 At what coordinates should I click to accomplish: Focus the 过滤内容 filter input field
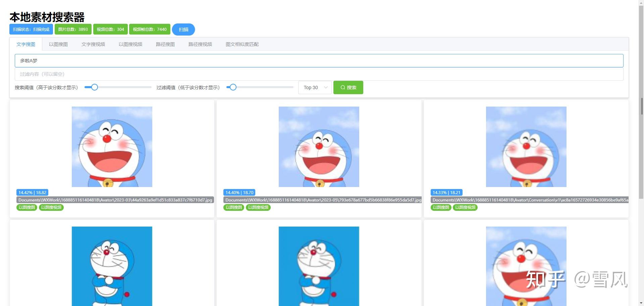point(319,74)
